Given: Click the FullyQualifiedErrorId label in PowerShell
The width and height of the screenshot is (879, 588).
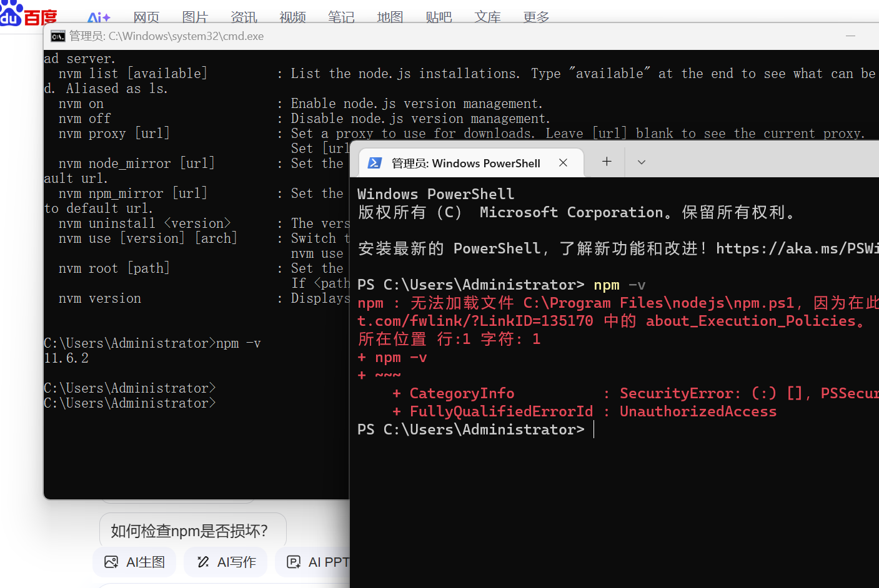Looking at the screenshot, I should coord(501,411).
